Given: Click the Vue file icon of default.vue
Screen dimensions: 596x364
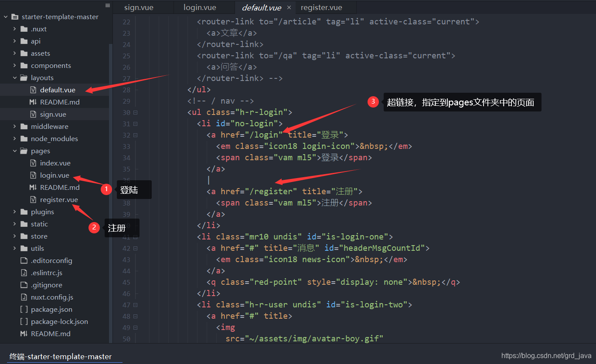Looking at the screenshot, I should (33, 90).
